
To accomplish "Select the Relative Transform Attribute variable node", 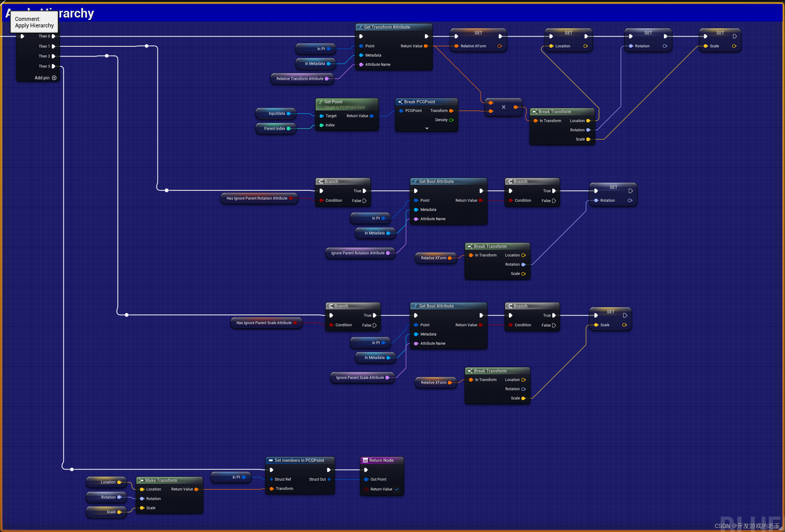I will (x=302, y=79).
